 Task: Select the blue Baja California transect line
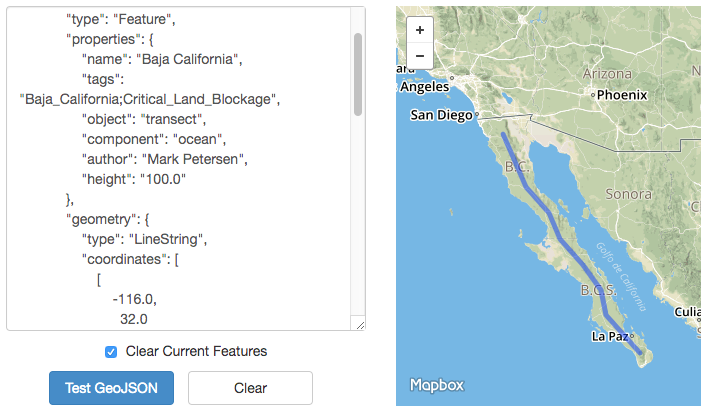click(558, 238)
